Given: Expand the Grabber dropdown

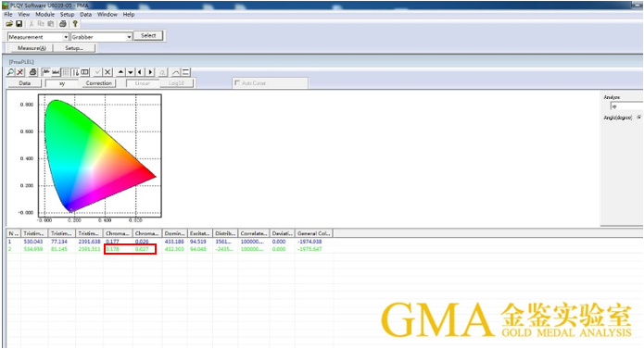Looking at the screenshot, I should [x=129, y=37].
